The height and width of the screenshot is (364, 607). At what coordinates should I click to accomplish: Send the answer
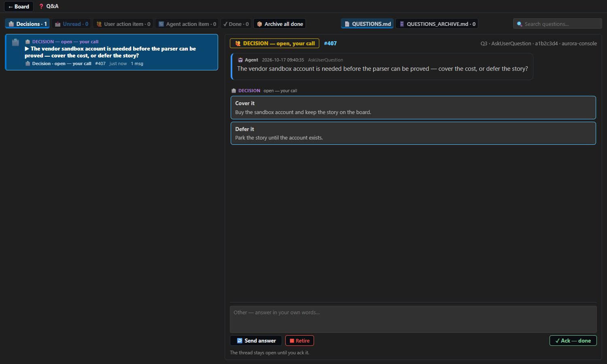pyautogui.click(x=256, y=341)
